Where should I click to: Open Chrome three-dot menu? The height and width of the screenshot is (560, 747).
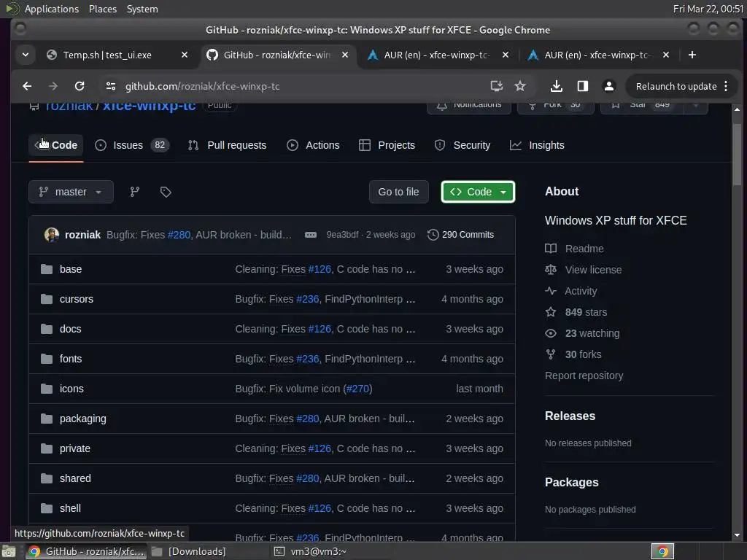pos(726,86)
